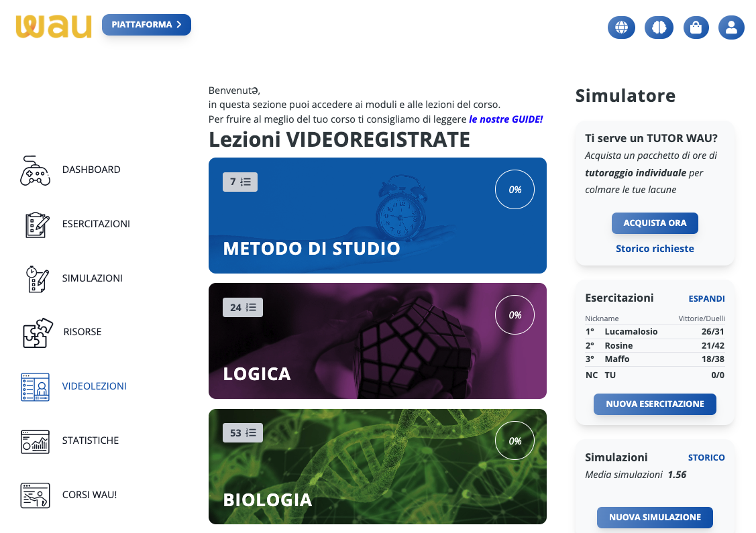Image resolution: width=756 pixels, height=533 pixels.
Task: Click the brain icon in header
Action: (x=659, y=27)
